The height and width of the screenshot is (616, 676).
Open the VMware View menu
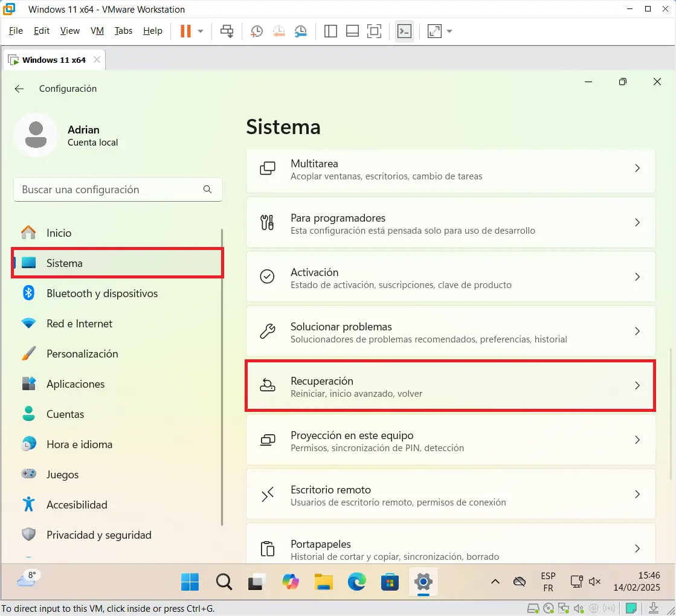[70, 31]
